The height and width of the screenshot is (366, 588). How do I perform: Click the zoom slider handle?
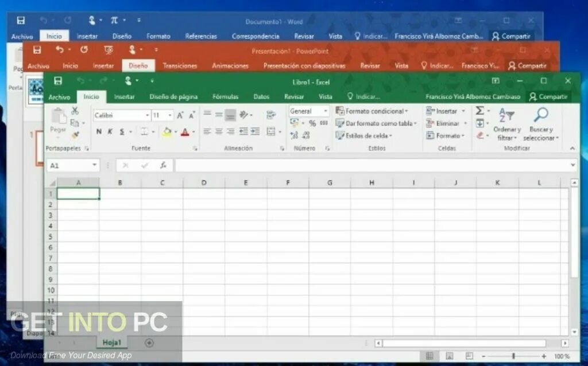(514, 356)
